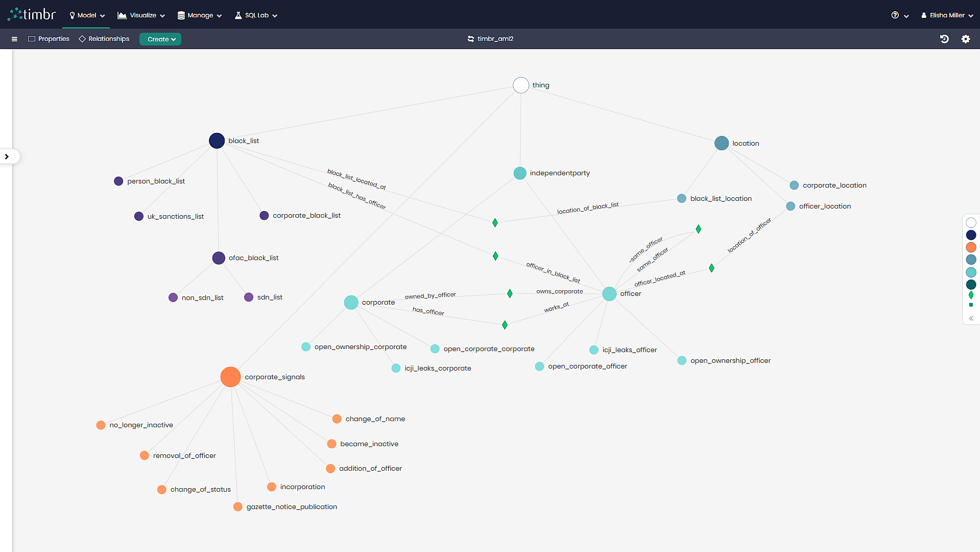The height and width of the screenshot is (552, 980).
Task: Click the no_longer_inactive label
Action: tap(141, 425)
